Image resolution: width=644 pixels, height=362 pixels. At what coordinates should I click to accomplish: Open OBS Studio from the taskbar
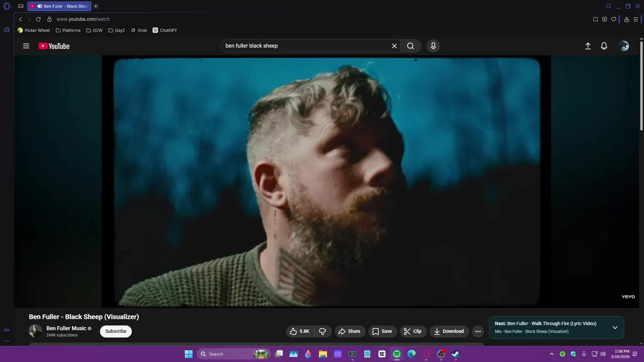pyautogui.click(x=441, y=354)
